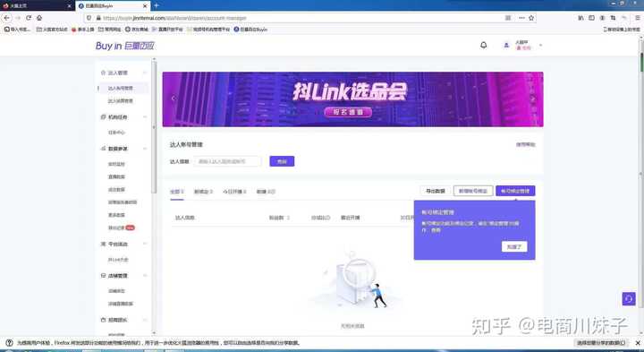This screenshot has height=352, width=644.
Task: Close the bottom Firefox notification bar
Action: click(638, 342)
